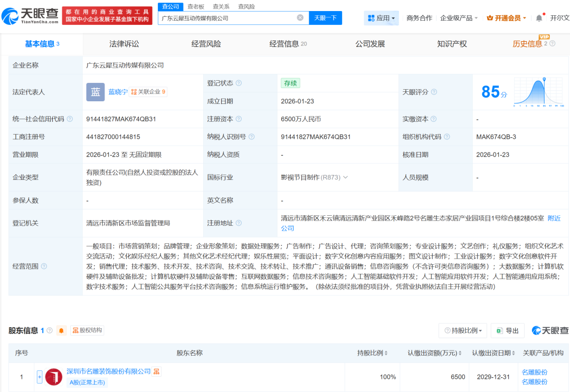Click help icon next to 天眼评分
The image size is (570, 392).
tap(434, 92)
